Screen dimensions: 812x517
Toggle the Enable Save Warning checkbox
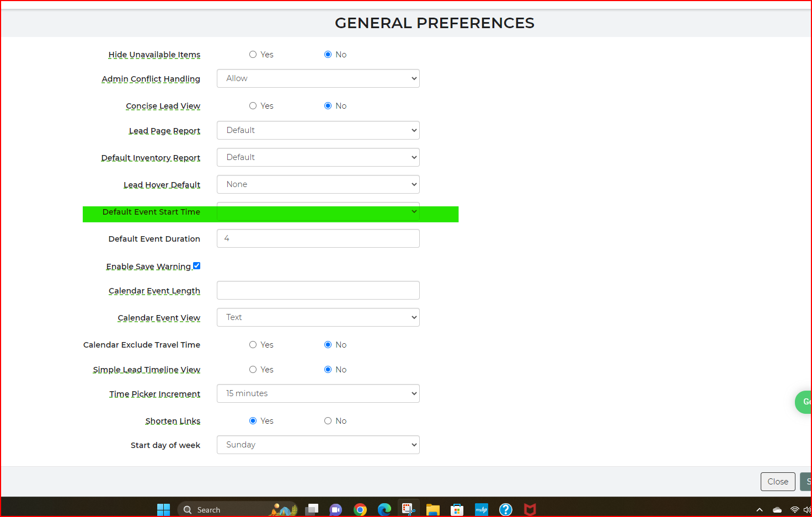[x=197, y=266]
